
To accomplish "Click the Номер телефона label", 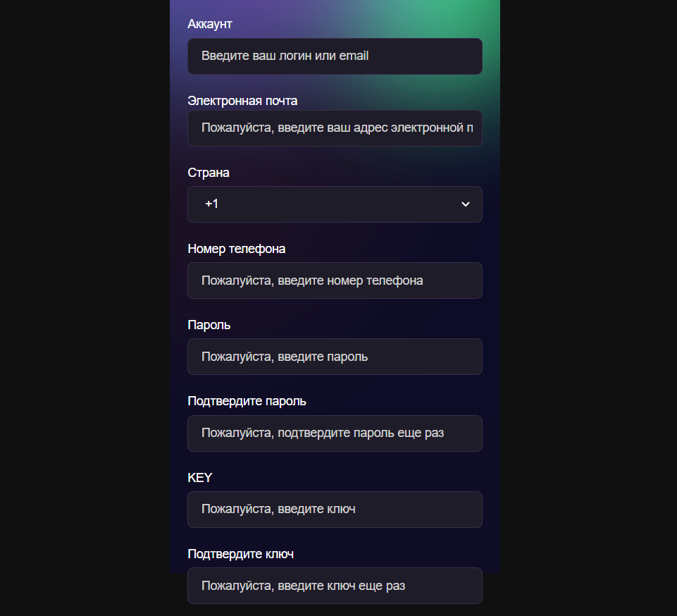I will coord(236,249).
